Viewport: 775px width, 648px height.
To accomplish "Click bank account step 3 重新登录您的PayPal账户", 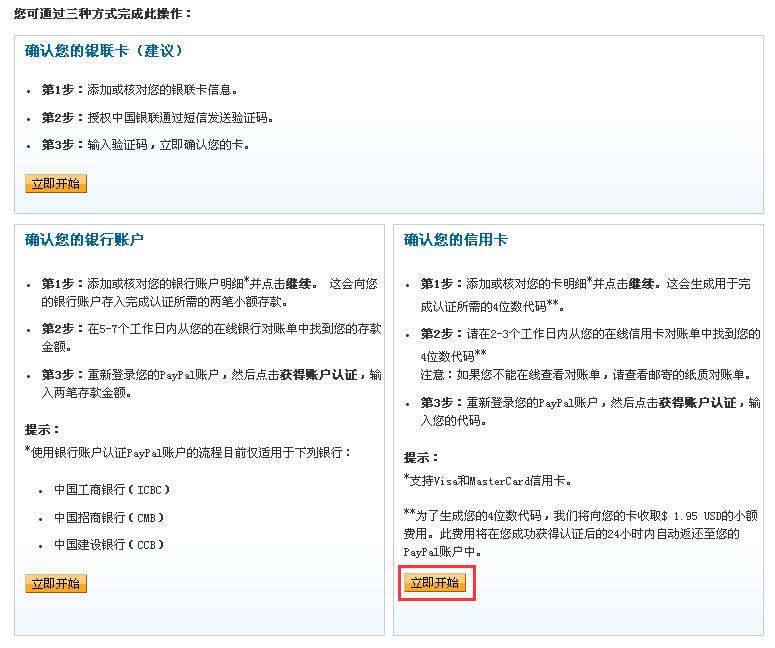I will pos(212,384).
